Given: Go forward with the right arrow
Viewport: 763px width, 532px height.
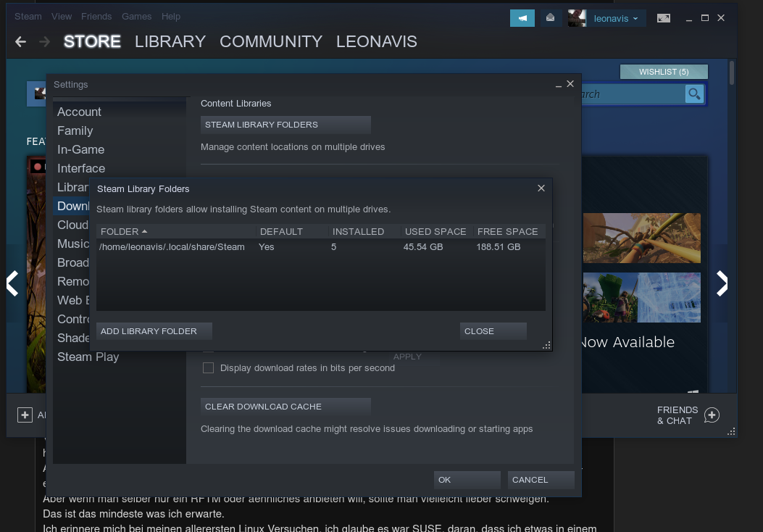Looking at the screenshot, I should click(44, 42).
